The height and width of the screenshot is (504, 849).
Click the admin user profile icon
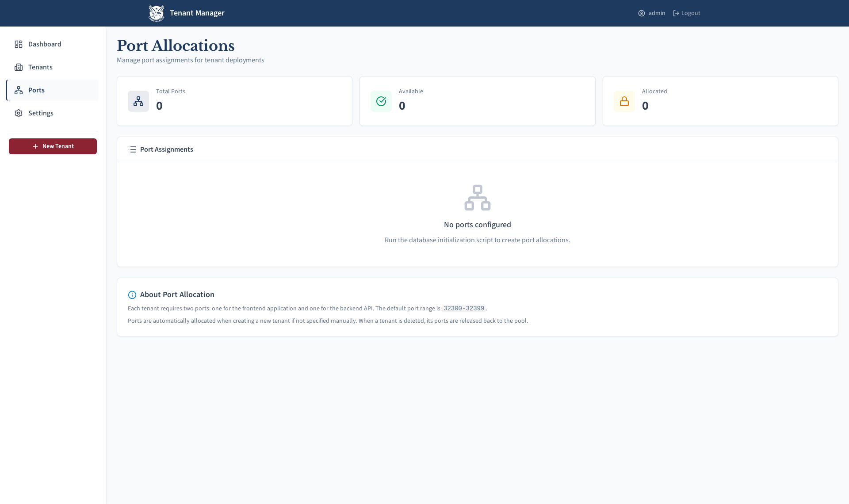pos(642,13)
